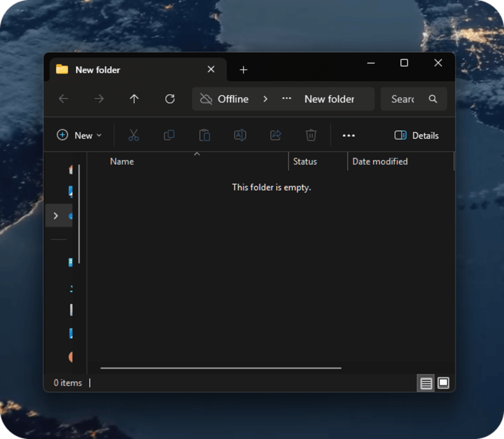
Task: Click the Rename icon in toolbar
Action: [240, 135]
